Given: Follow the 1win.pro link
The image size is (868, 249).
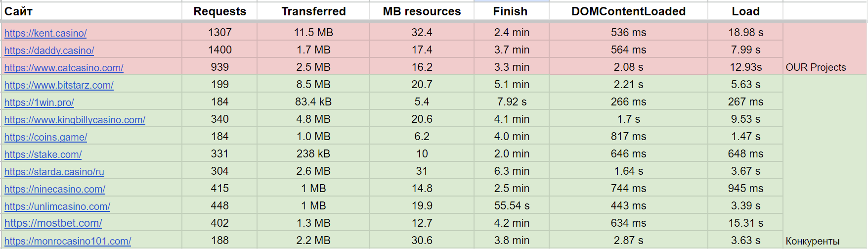Looking at the screenshot, I should pyautogui.click(x=39, y=102).
